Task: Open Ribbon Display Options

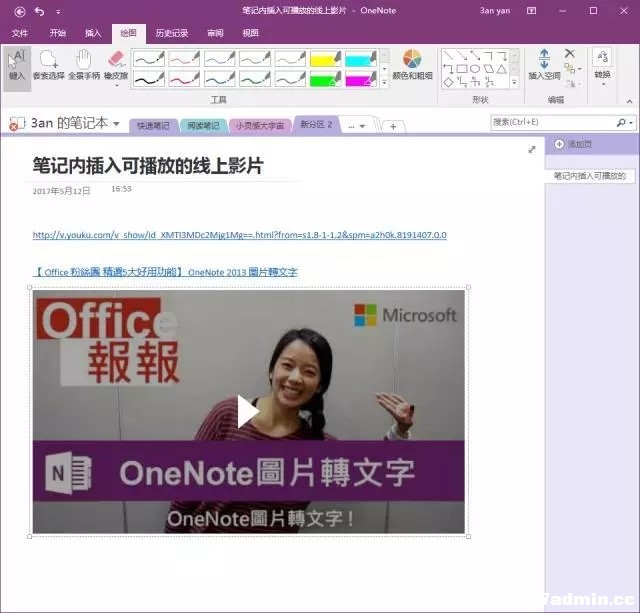Action: click(531, 11)
